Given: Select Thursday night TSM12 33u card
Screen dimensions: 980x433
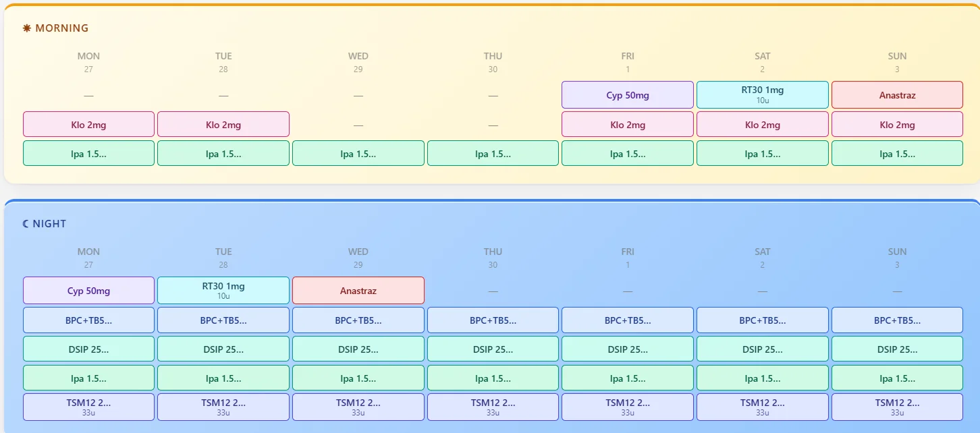Looking at the screenshot, I should [493, 407].
